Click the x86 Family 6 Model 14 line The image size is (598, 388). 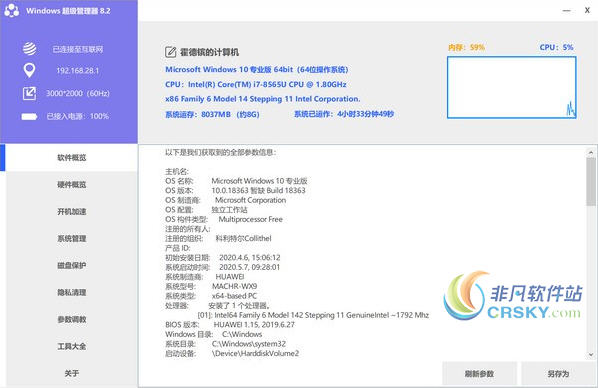(x=263, y=99)
